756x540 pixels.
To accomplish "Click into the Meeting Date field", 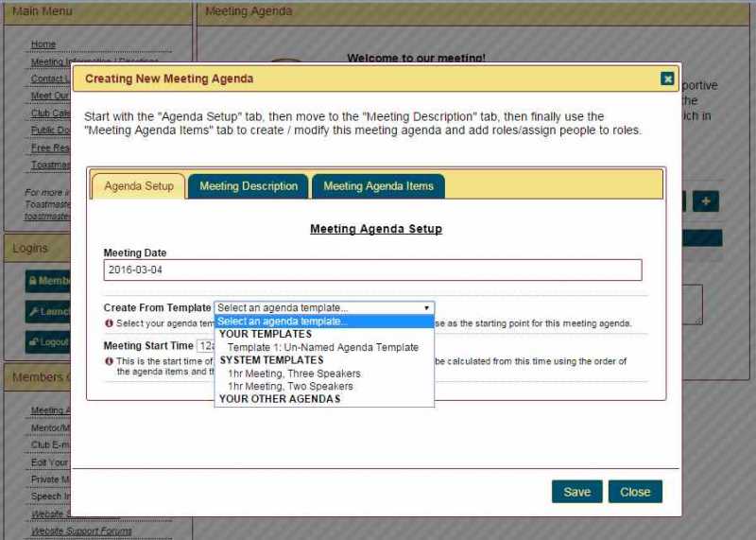I will tap(372, 270).
